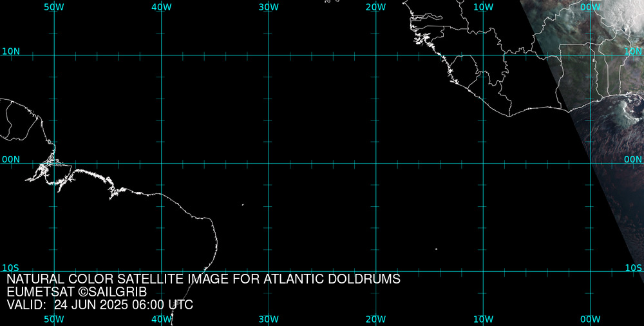This screenshot has height=326, width=644.
Task: Select the 00N label on the left side
Action: [11, 160]
